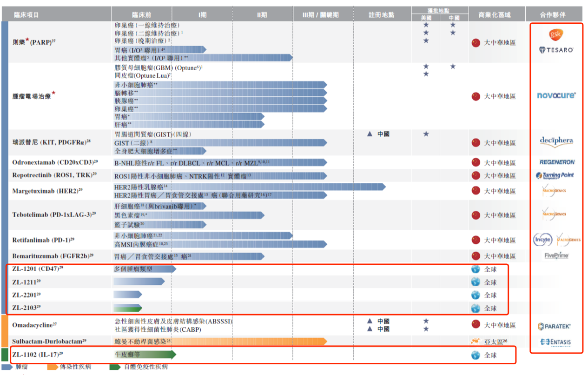Image resolution: width=588 pixels, height=375 pixels.
Task: Click the Sulbactam-Durlobactam project name
Action: click(49, 342)
